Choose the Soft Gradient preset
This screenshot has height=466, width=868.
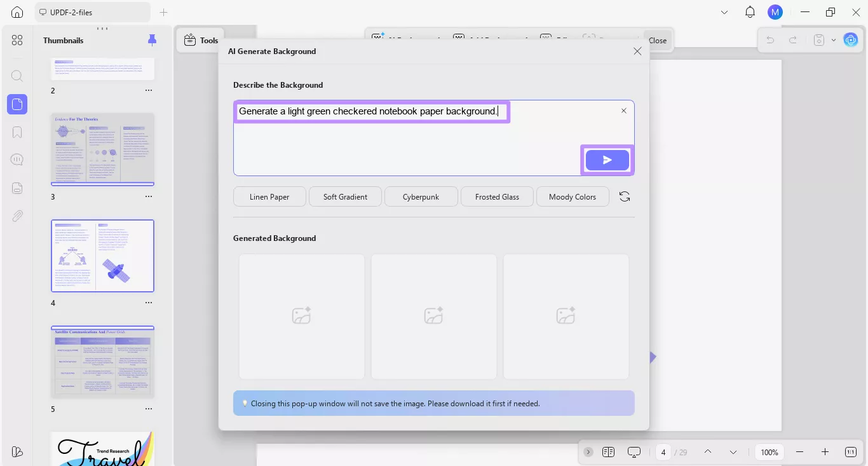(x=345, y=196)
